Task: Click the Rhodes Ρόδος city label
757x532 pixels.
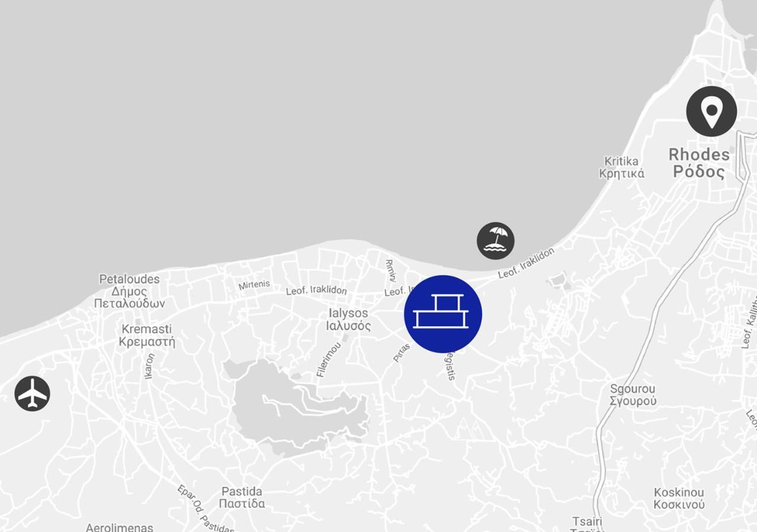Action: (x=699, y=163)
